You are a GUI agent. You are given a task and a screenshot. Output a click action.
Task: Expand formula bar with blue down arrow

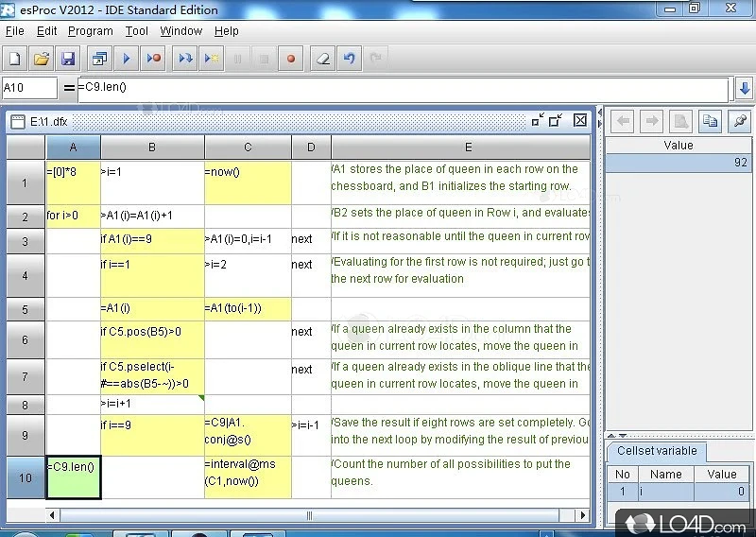[745, 89]
